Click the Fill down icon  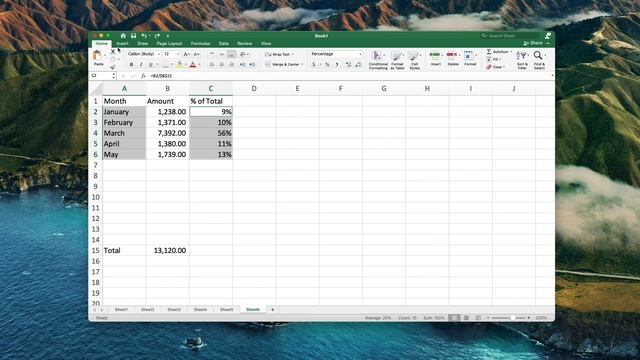489,60
